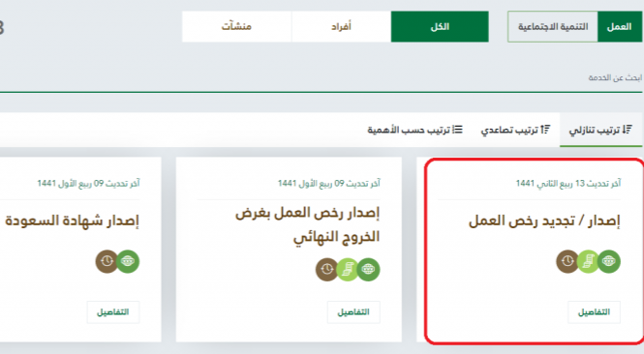Open the إصدار رخص العمل بغرض الخروج النهائي title
This screenshot has width=644, height=354.
[x=307, y=224]
